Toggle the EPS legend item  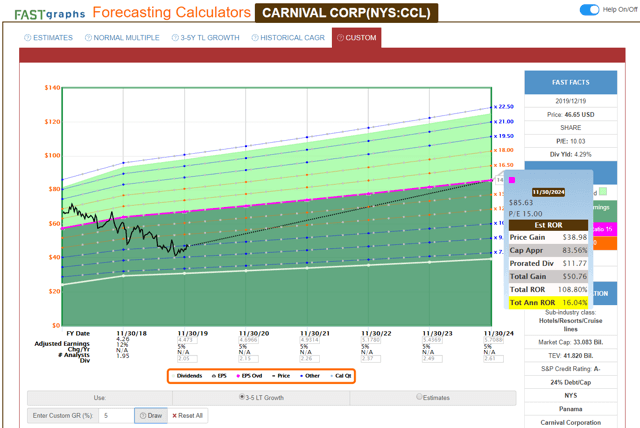pyautogui.click(x=219, y=376)
